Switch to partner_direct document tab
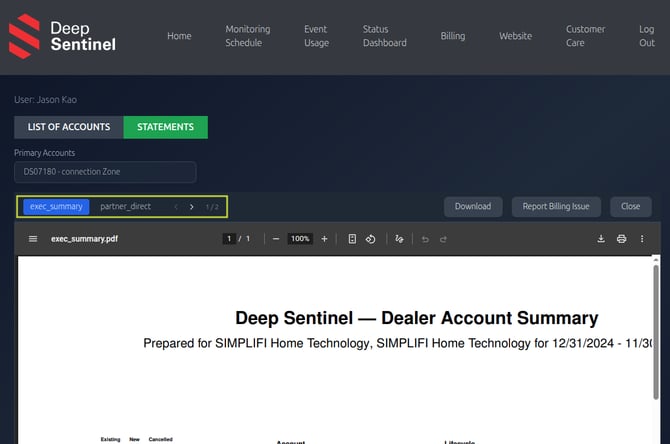Viewport: 670px width, 444px height. tap(125, 207)
